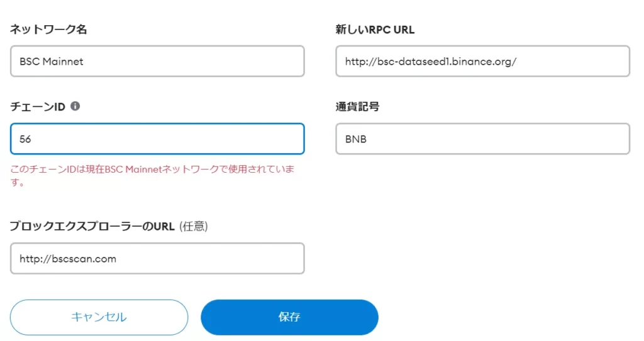Click the チェーンID label text
The width and height of the screenshot is (644, 341).
pyautogui.click(x=38, y=107)
